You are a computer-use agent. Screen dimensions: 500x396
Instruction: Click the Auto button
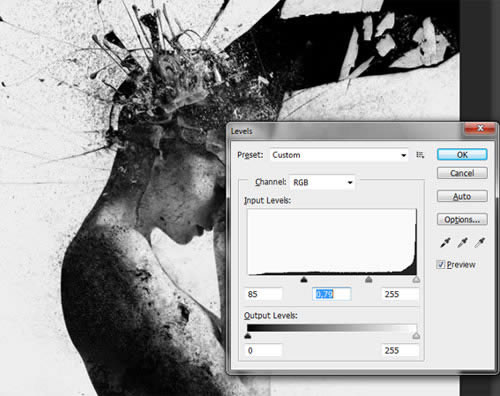(x=462, y=196)
